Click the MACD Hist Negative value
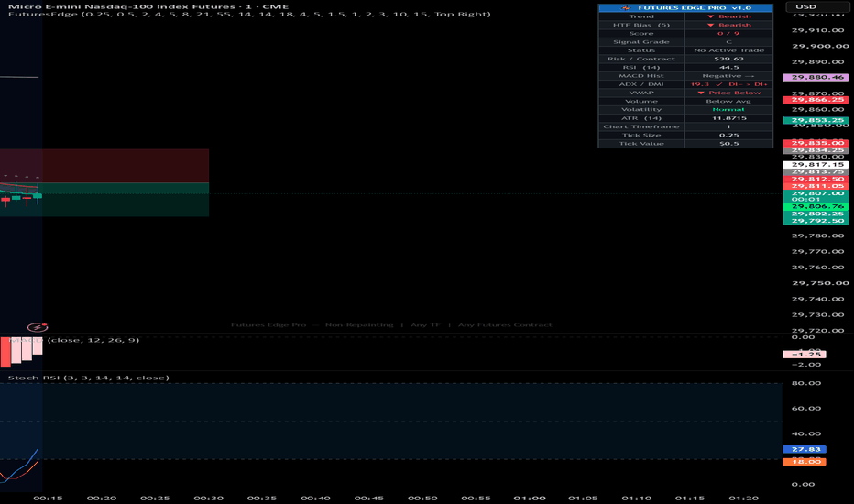The width and height of the screenshot is (854, 504). [x=728, y=76]
